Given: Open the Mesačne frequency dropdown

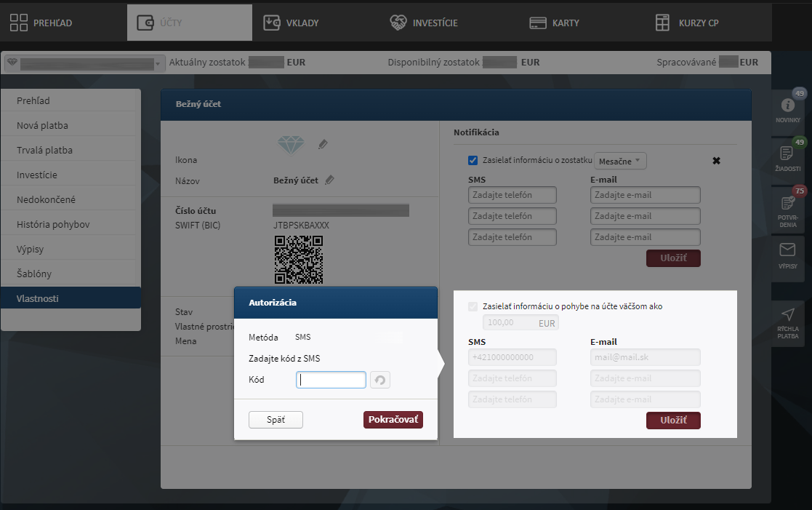Looking at the screenshot, I should tap(620, 160).
